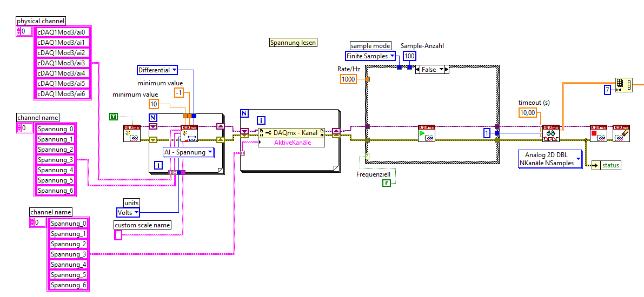
Task: Click the Array Size function icon
Action: click(623, 85)
